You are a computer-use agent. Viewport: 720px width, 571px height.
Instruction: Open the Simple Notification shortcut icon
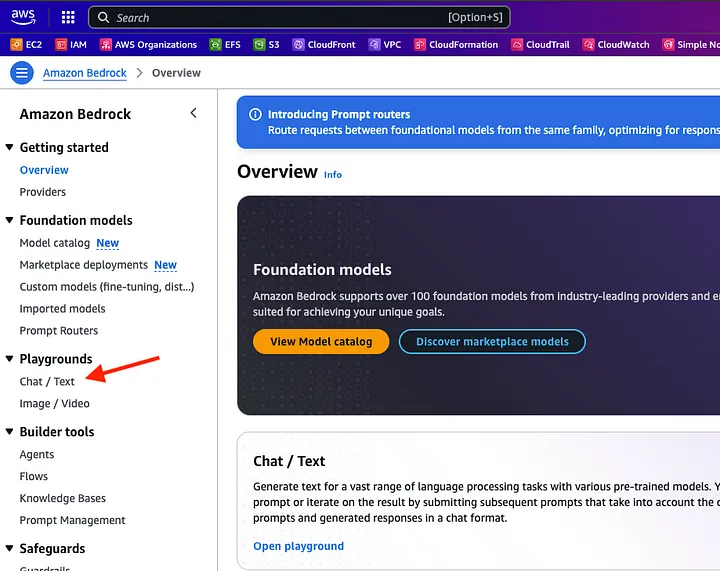668,45
